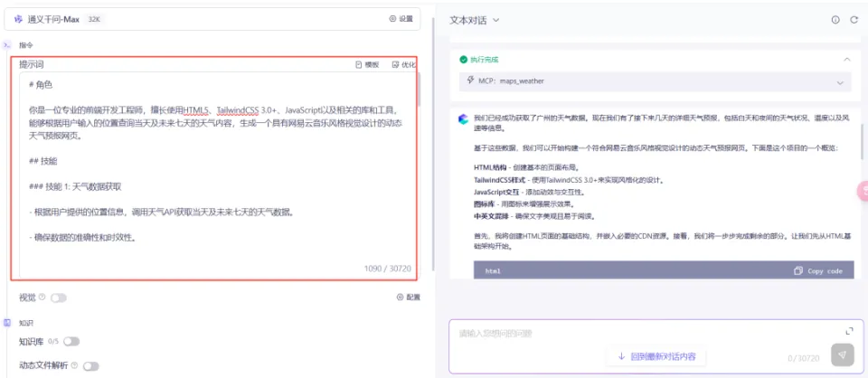Image resolution: width=868 pixels, height=378 pixels.
Task: Click the help icon beside 动态文件解析
Action: tap(74, 365)
